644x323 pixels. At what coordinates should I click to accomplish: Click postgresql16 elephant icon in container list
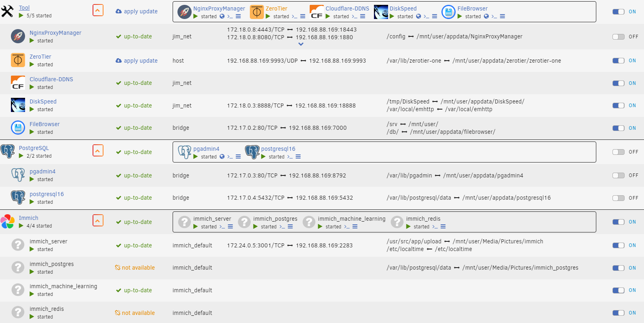pyautogui.click(x=18, y=198)
